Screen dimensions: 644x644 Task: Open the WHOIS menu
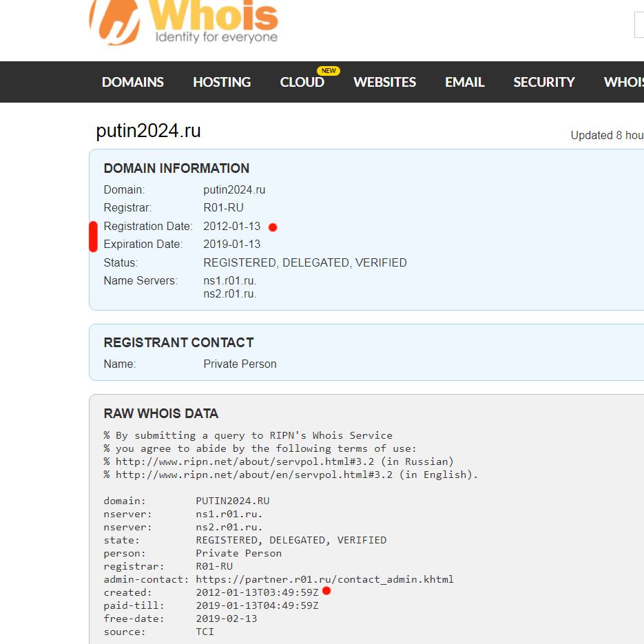click(x=623, y=82)
